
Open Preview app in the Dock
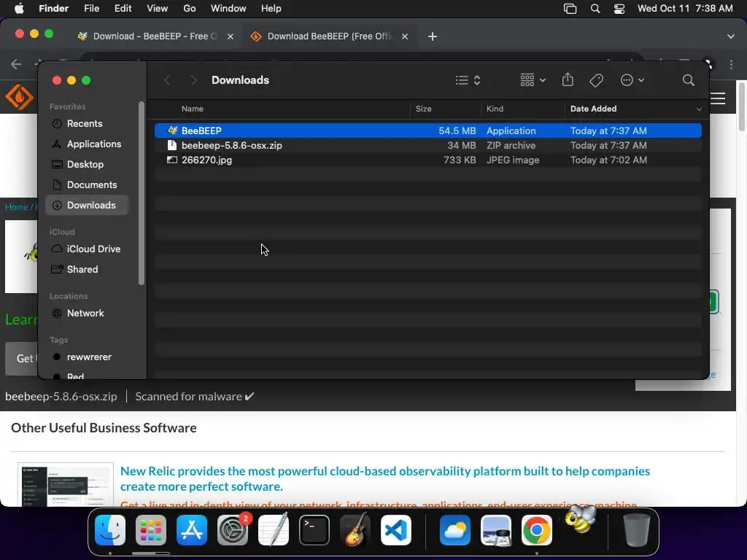496,530
